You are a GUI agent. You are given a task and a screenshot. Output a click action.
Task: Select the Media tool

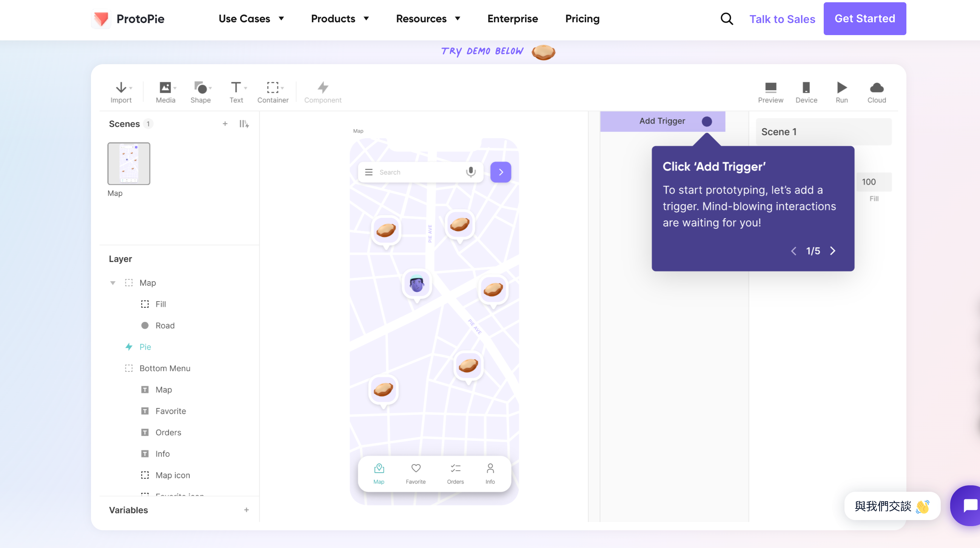click(165, 88)
